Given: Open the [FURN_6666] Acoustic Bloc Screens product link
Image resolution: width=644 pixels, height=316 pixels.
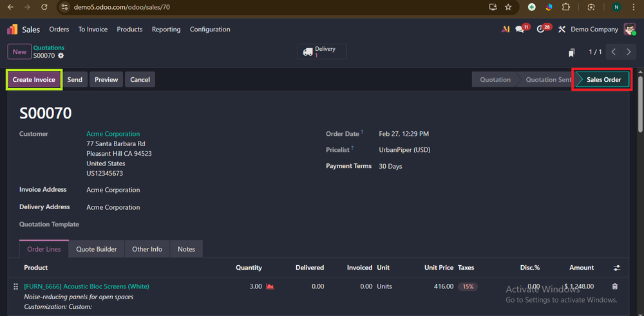Looking at the screenshot, I should [x=87, y=286].
